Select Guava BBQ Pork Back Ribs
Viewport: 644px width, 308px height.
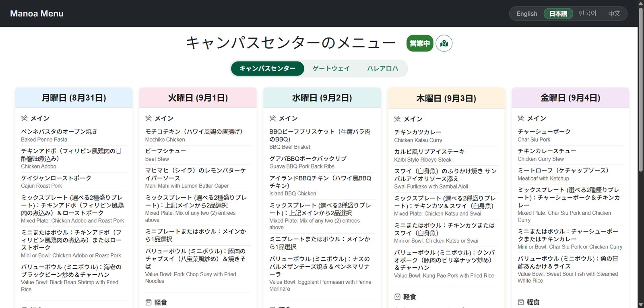[x=322, y=162]
